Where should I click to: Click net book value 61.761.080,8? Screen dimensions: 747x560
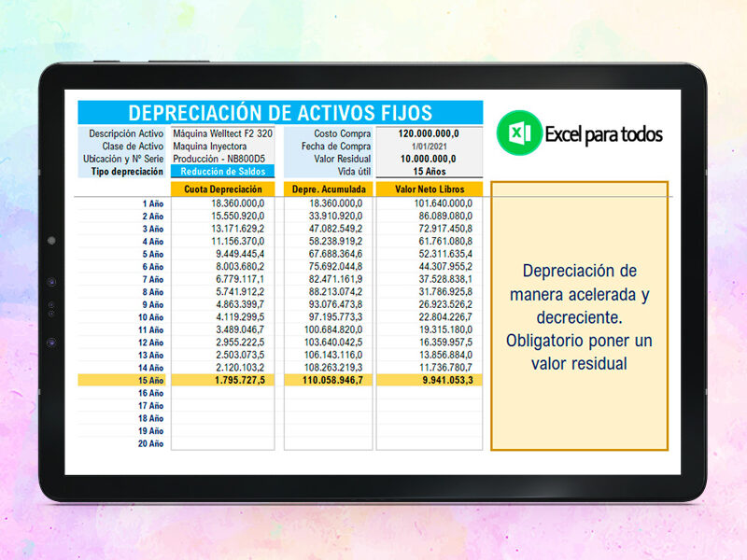445,242
